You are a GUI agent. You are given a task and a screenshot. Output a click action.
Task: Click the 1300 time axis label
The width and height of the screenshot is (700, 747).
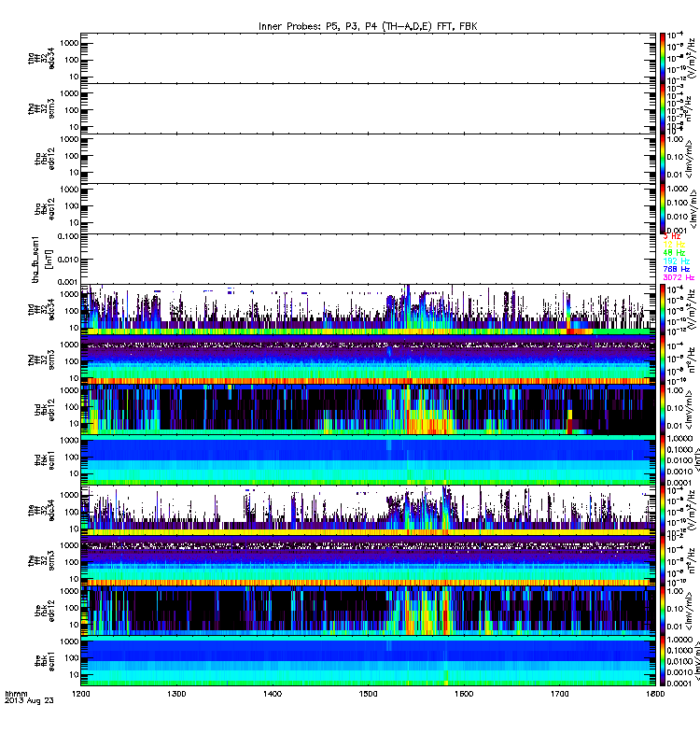[x=176, y=694]
